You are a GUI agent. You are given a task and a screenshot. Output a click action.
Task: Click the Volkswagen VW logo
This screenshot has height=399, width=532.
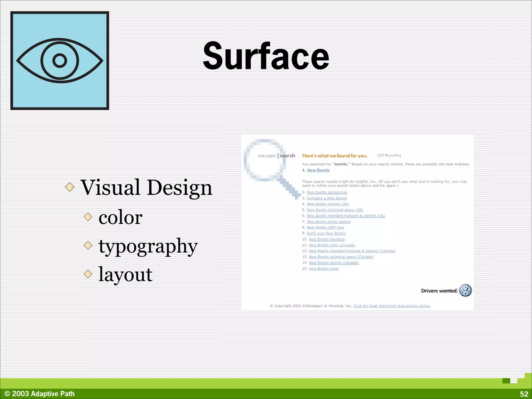465,290
